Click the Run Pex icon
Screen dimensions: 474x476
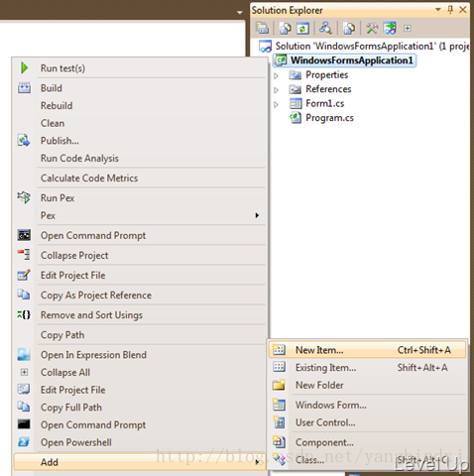24,197
